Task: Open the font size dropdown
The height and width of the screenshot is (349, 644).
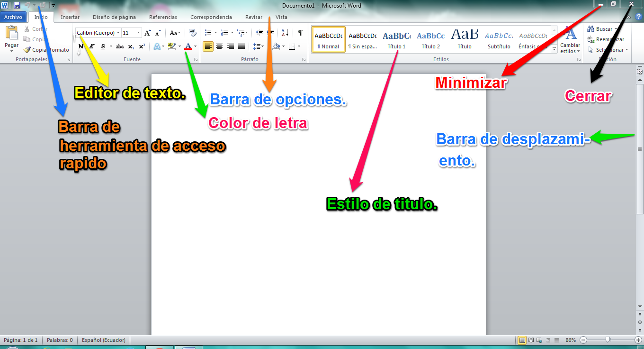Action: 138,32
